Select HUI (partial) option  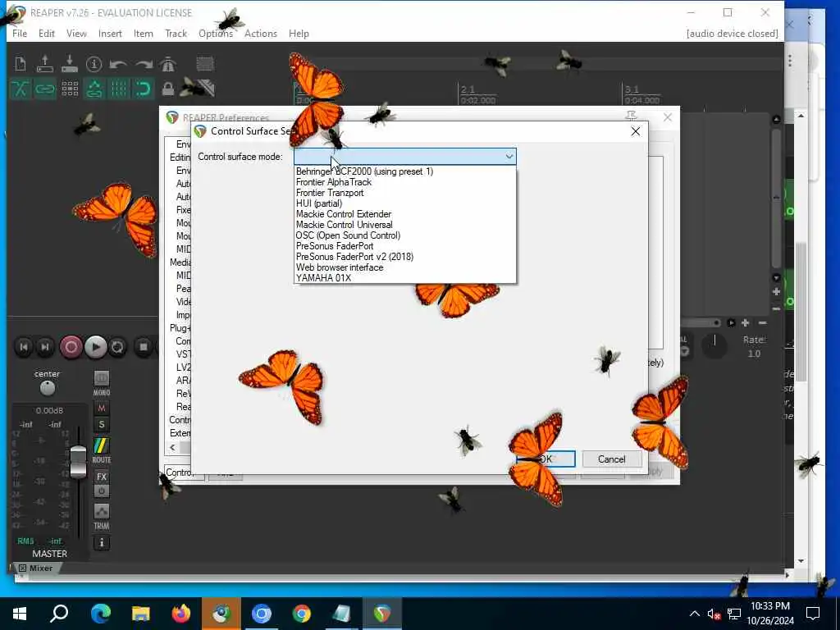pos(405,203)
